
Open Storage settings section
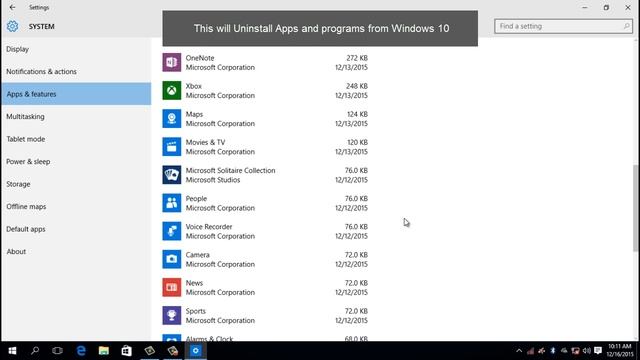(76, 184)
